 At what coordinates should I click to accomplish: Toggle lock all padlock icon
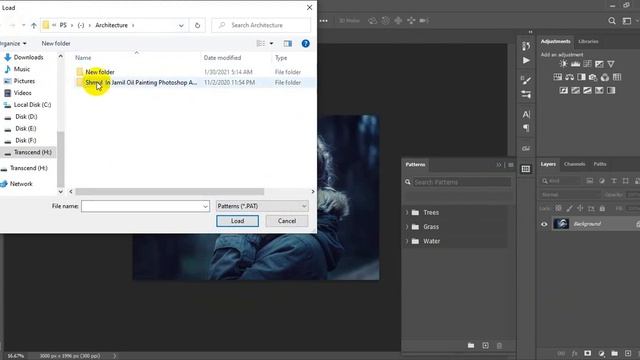pos(602,208)
